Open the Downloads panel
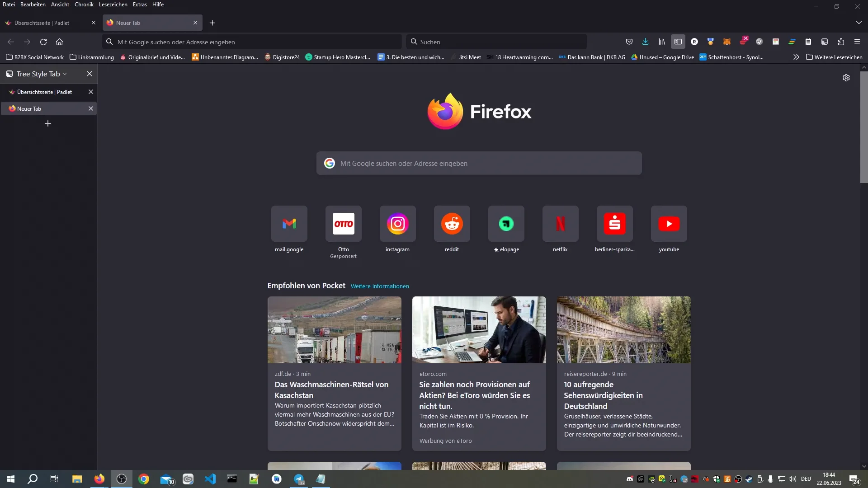The height and width of the screenshot is (488, 868). coord(646,42)
